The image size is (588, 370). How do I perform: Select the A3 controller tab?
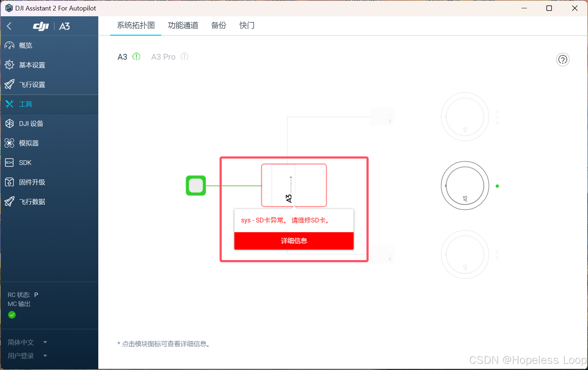click(x=123, y=57)
